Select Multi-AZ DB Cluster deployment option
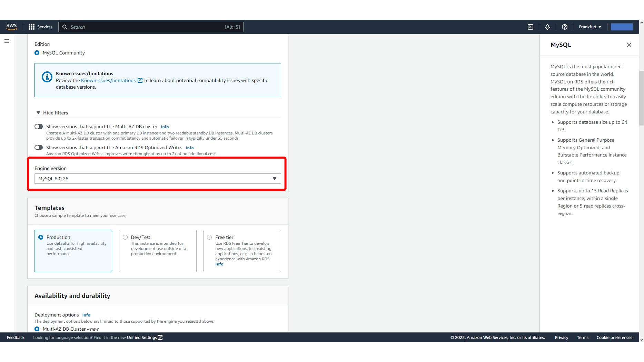This screenshot has width=644, height=362. [x=37, y=329]
